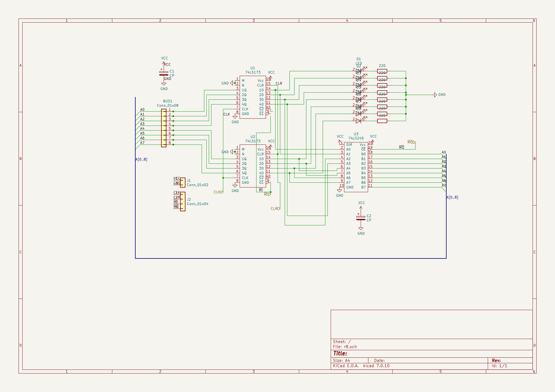555x392 pixels.
Task: Select the C2 polarized capacitor symbol
Action: (x=361, y=218)
